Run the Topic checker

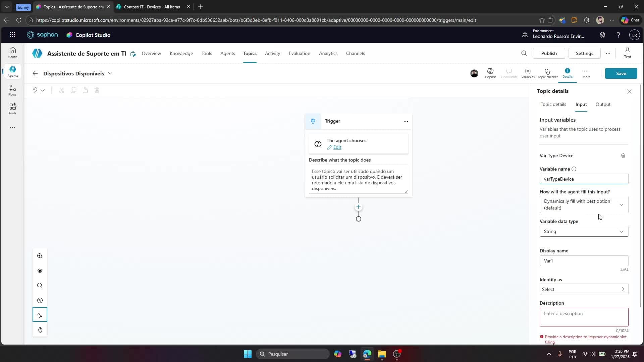tap(547, 73)
